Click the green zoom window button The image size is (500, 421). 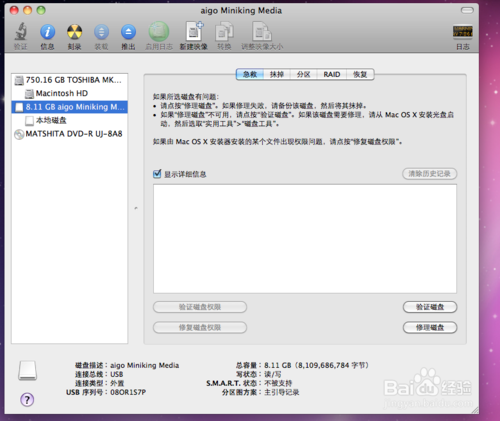point(41,10)
